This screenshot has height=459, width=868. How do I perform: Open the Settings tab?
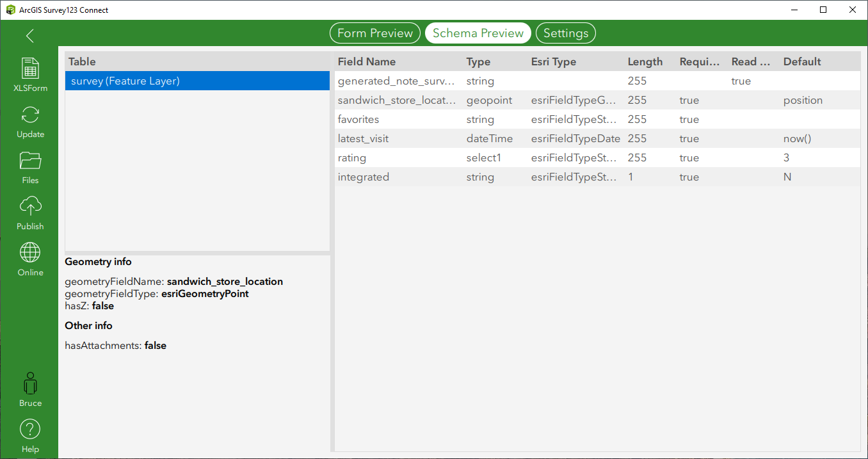point(566,33)
